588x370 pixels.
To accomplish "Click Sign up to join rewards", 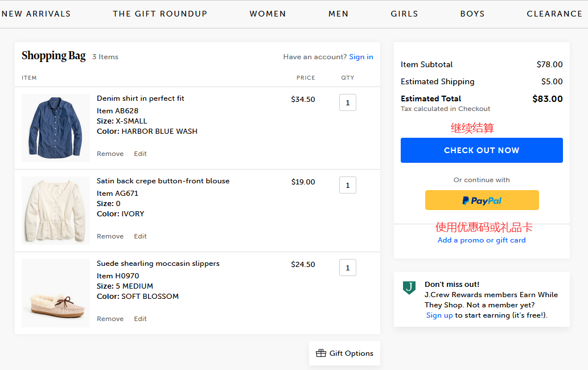I will [x=439, y=315].
